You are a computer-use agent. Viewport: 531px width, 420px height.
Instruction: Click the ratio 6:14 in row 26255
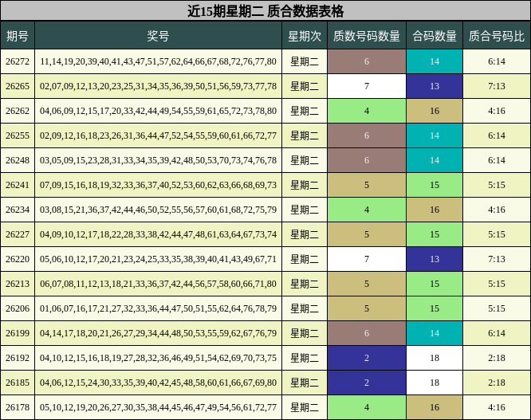coord(497,135)
